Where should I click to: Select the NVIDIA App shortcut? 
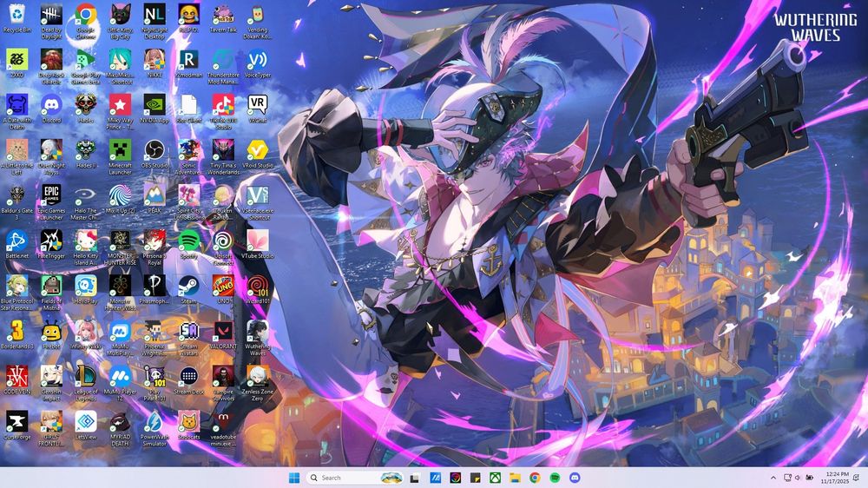tap(155, 109)
